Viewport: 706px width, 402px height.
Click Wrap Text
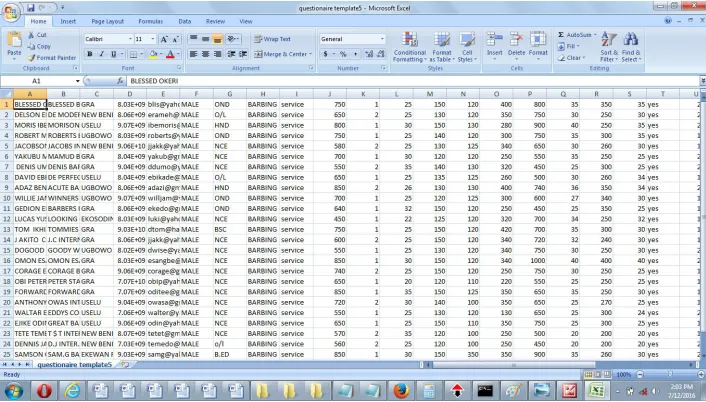click(272, 39)
